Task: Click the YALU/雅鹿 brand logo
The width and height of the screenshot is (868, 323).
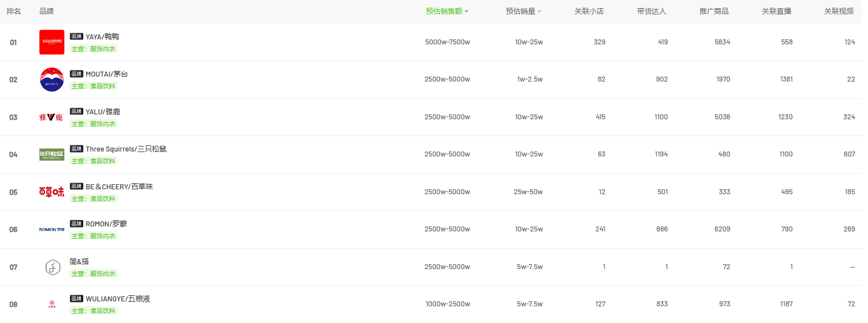Action: click(x=52, y=117)
